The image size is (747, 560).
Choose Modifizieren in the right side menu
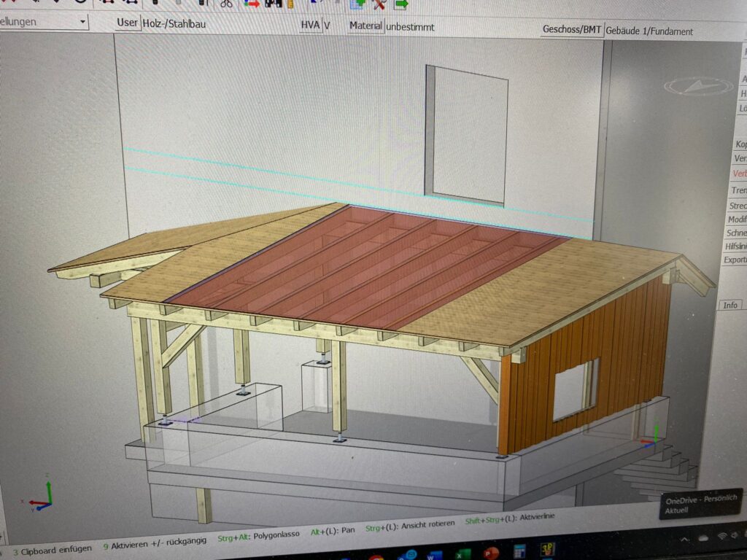point(738,219)
